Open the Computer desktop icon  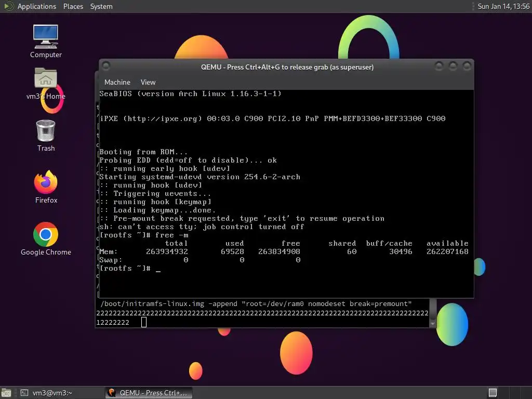[x=46, y=42]
